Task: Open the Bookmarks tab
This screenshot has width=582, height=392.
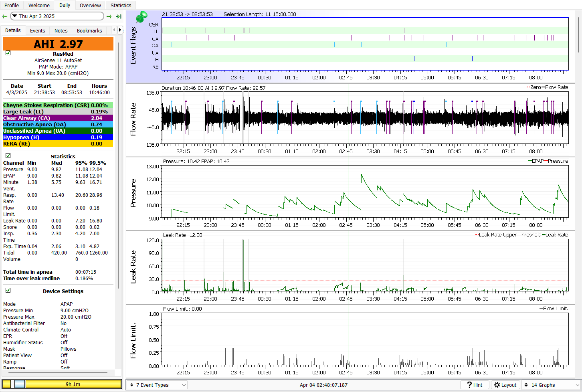Action: point(89,30)
